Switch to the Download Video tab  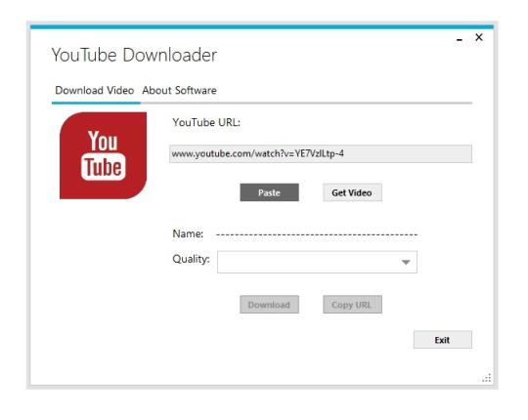coord(95,90)
